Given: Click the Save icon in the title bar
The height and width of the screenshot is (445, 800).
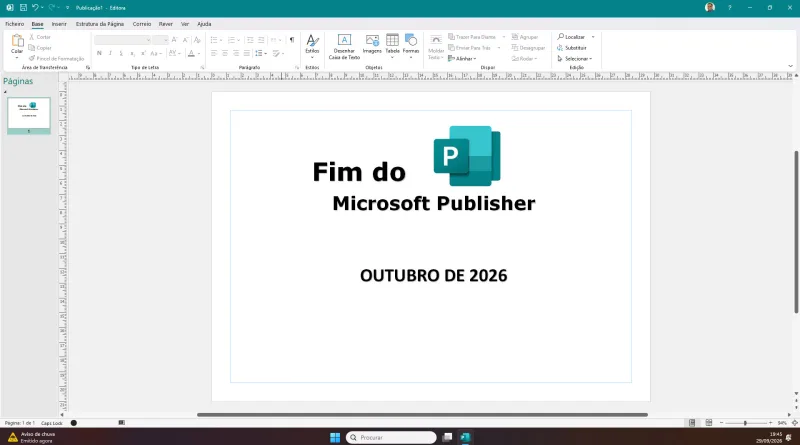Looking at the screenshot, I should 23,8.
